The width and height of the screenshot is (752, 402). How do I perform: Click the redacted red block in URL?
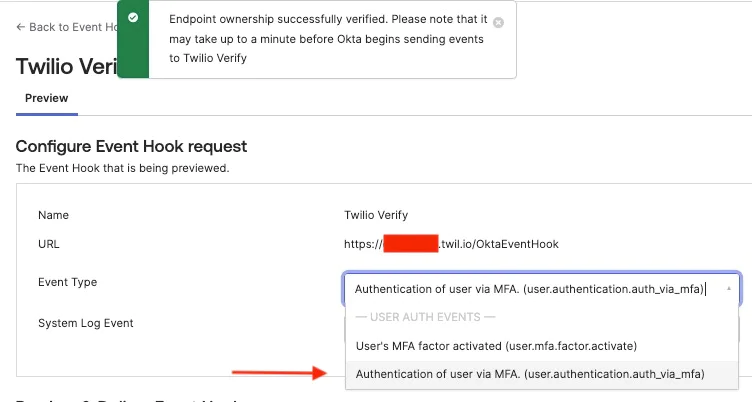tap(411, 243)
